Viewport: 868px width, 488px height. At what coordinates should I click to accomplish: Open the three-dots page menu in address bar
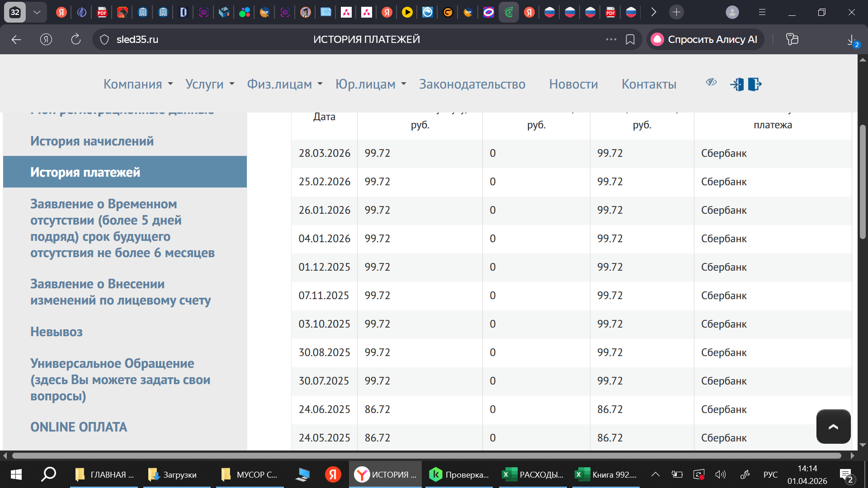coord(611,40)
